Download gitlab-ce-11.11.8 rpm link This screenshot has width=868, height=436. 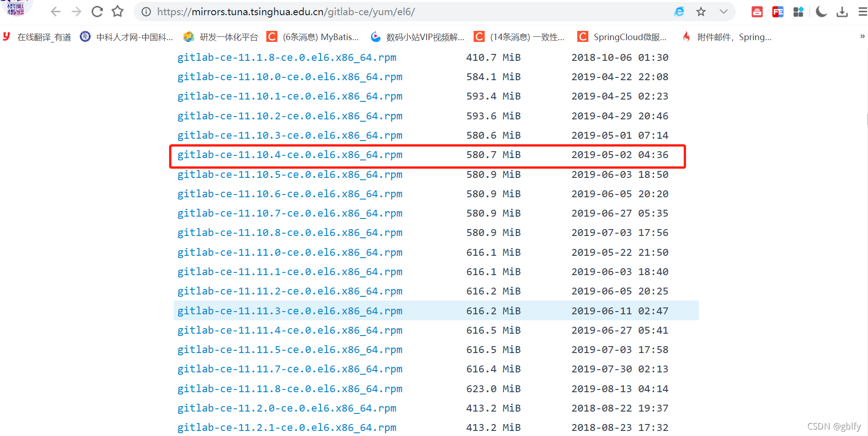[290, 389]
